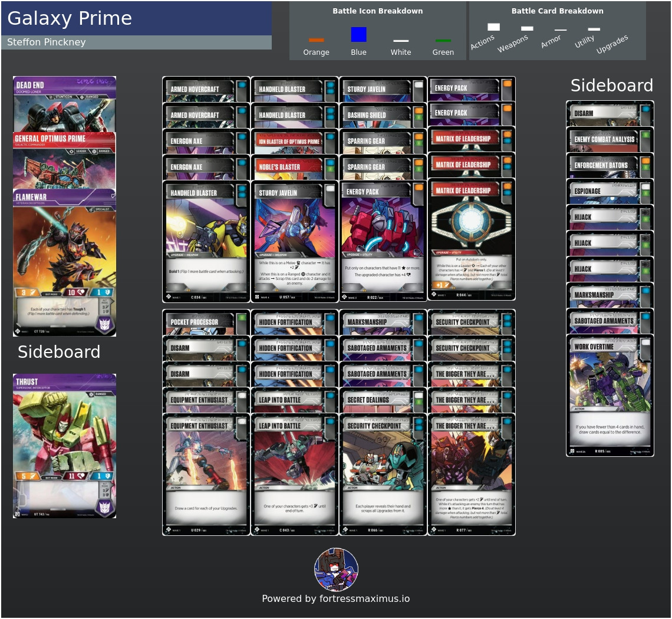Image resolution: width=672 pixels, height=619 pixels.
Task: Select the Noble's Blaster card
Action: click(x=294, y=167)
